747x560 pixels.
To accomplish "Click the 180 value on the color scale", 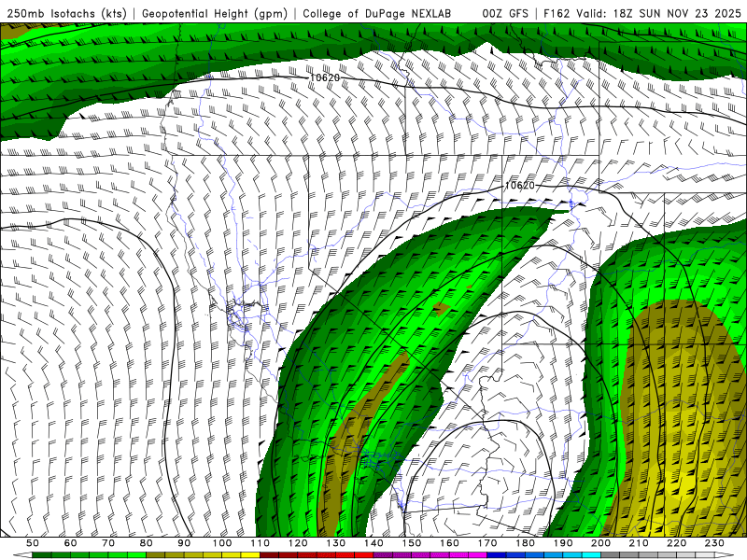I will [x=525, y=543].
